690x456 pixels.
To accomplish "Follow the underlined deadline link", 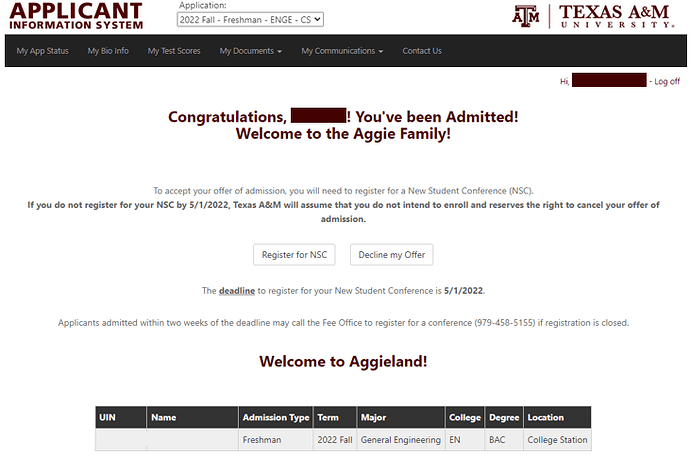I will coord(237,291).
